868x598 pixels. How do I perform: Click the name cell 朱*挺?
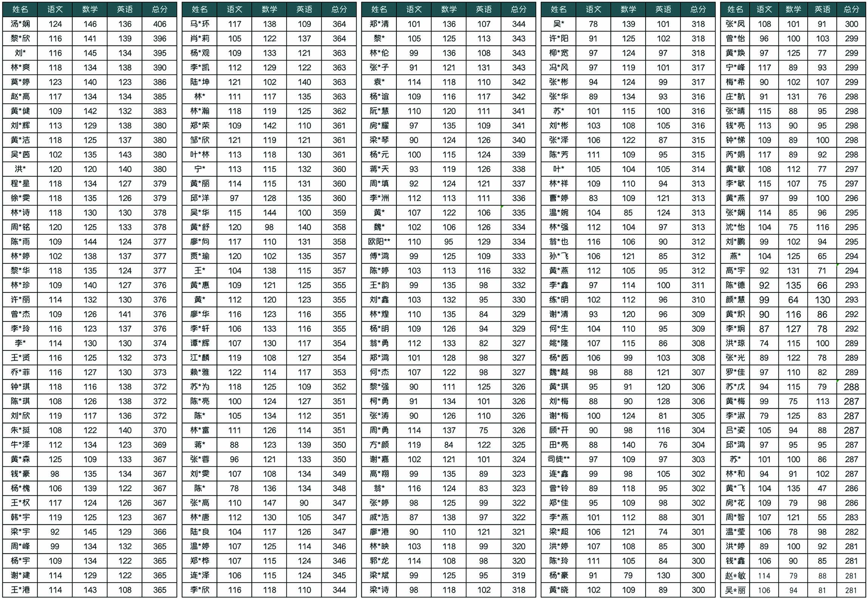(20, 430)
